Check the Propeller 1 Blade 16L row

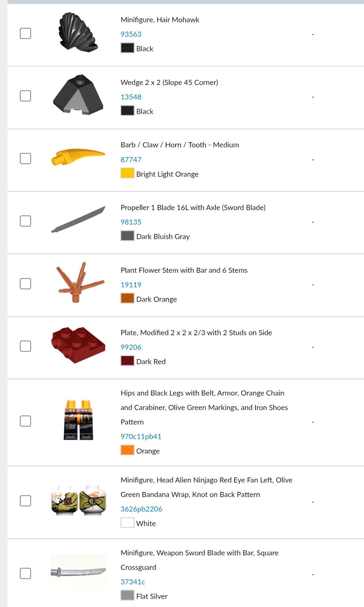[x=25, y=221]
